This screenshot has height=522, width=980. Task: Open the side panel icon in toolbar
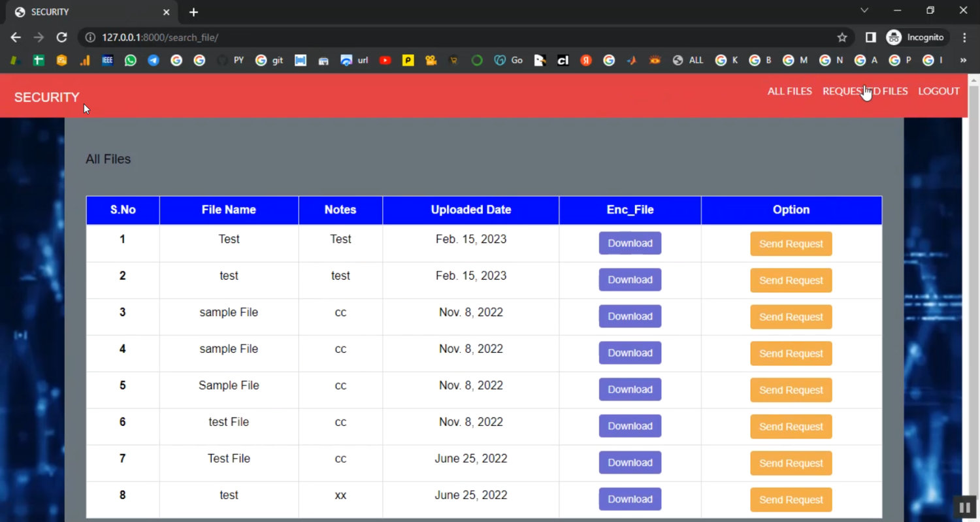click(870, 37)
